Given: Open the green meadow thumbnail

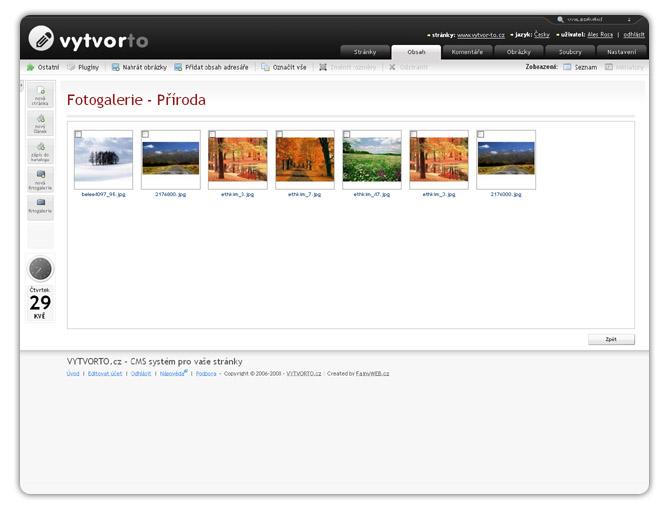Looking at the screenshot, I should 372,160.
